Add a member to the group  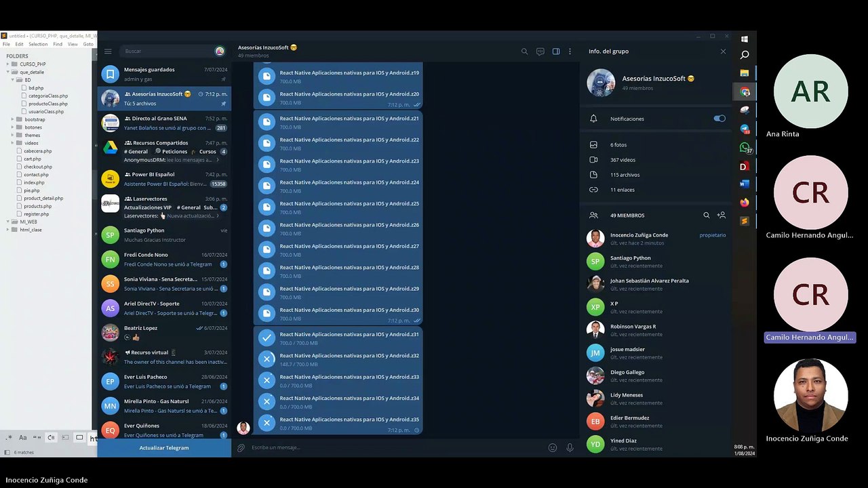pos(722,215)
